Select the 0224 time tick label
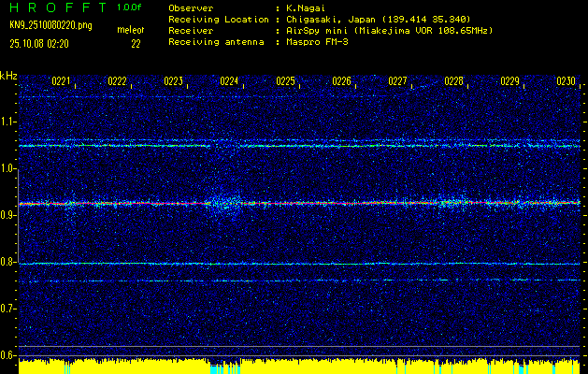This screenshot has width=588, height=374. (229, 82)
